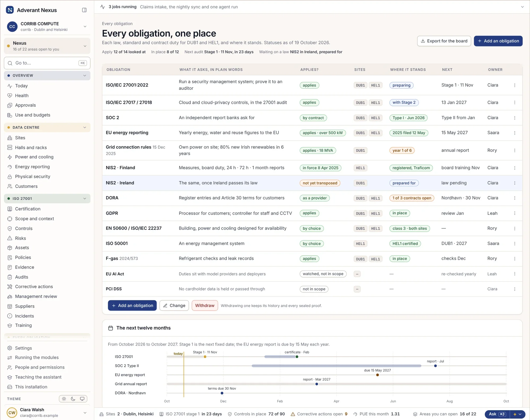Click the Change button
530x420 pixels.
[x=174, y=306]
